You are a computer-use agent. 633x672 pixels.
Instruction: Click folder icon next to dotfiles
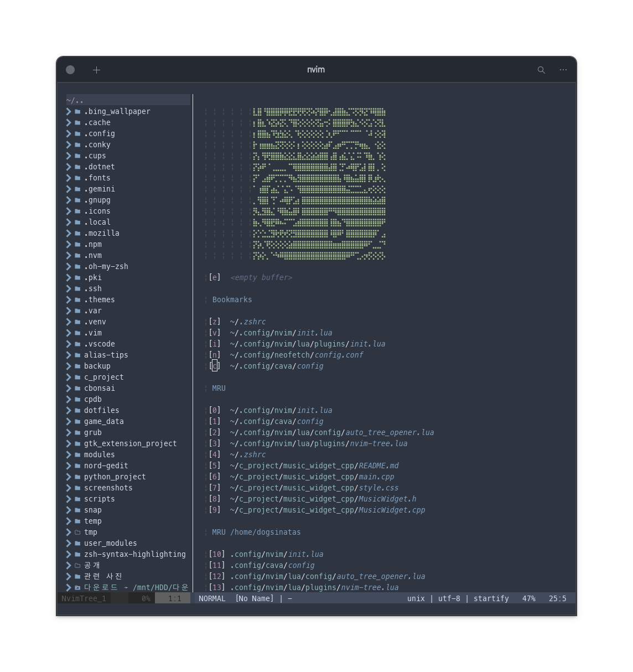77,410
